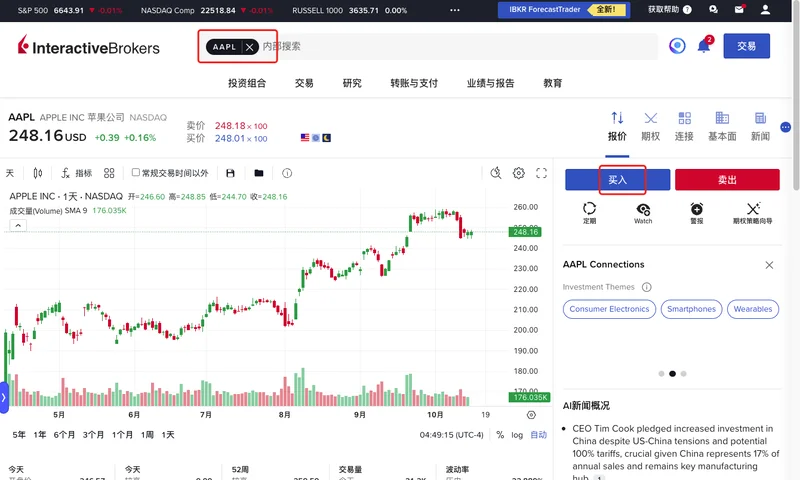The image size is (800, 480).
Task: Enable outside regular trading hours checkbox
Action: tap(136, 173)
